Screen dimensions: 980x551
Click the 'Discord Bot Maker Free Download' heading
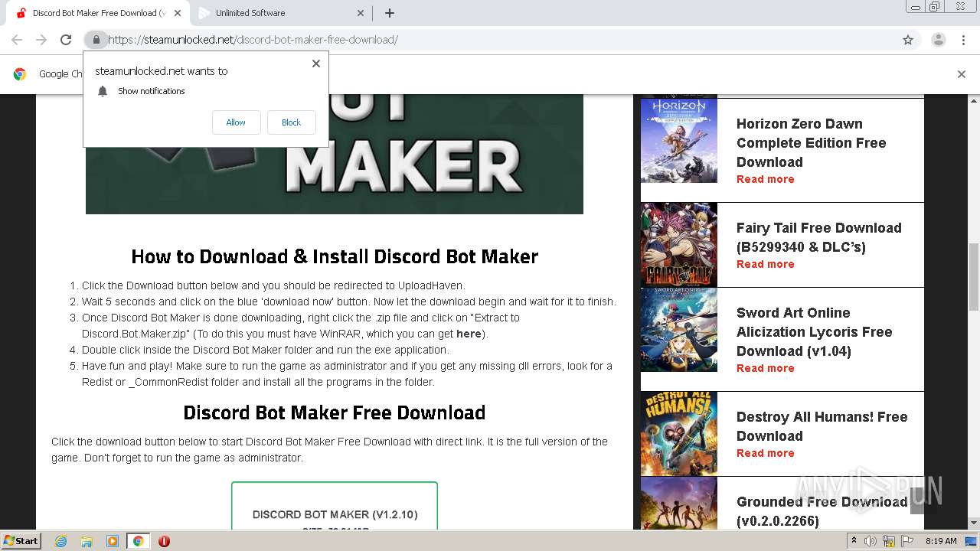(335, 412)
